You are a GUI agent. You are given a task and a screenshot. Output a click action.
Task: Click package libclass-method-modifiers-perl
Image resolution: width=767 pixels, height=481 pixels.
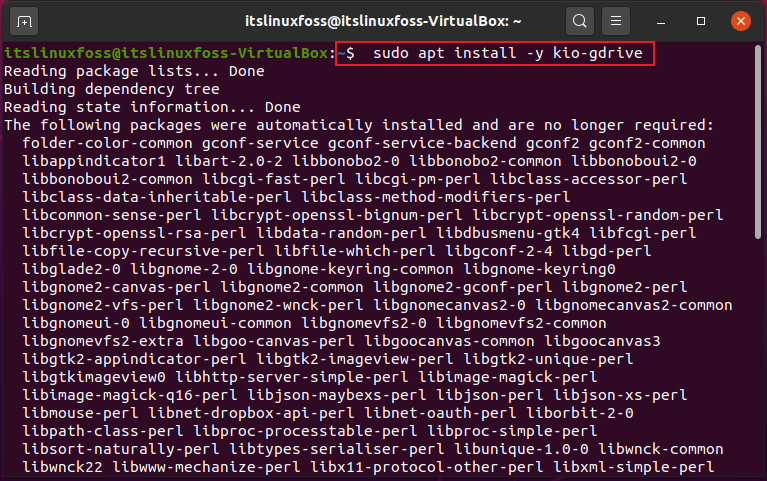coord(436,197)
